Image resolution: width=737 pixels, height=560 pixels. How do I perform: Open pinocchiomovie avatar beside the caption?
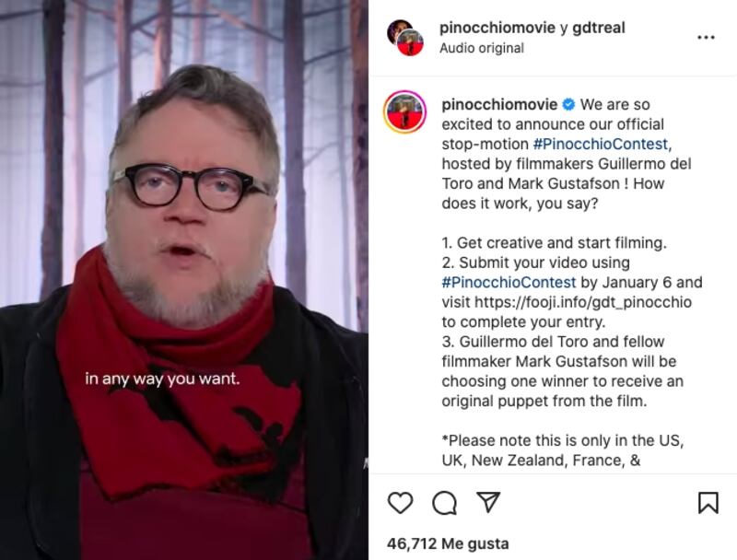(404, 111)
